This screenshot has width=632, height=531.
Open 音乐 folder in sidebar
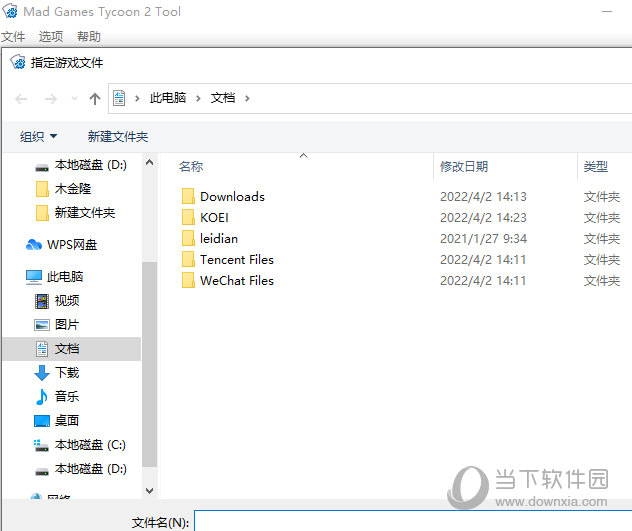point(57,397)
